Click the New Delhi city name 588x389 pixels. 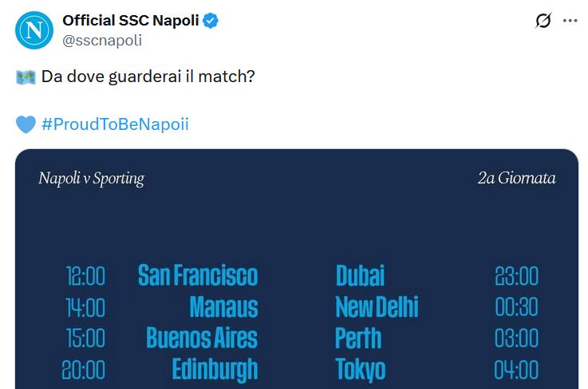coord(377,307)
